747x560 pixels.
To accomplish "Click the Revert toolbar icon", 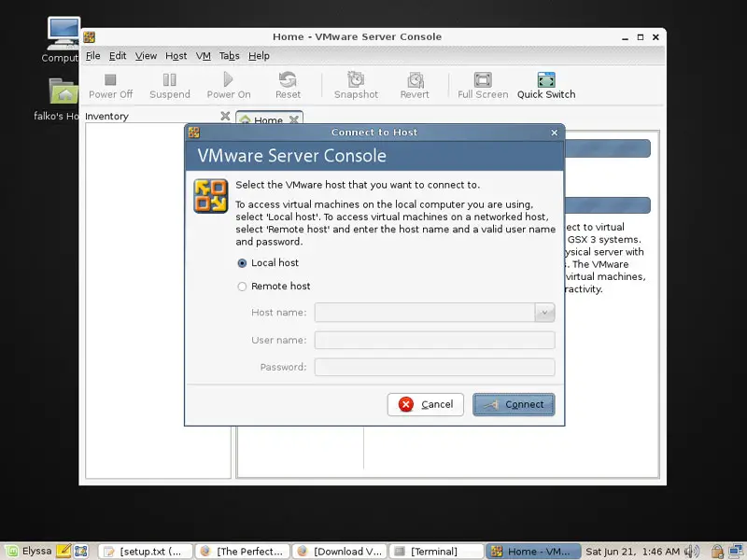I will click(x=415, y=79).
